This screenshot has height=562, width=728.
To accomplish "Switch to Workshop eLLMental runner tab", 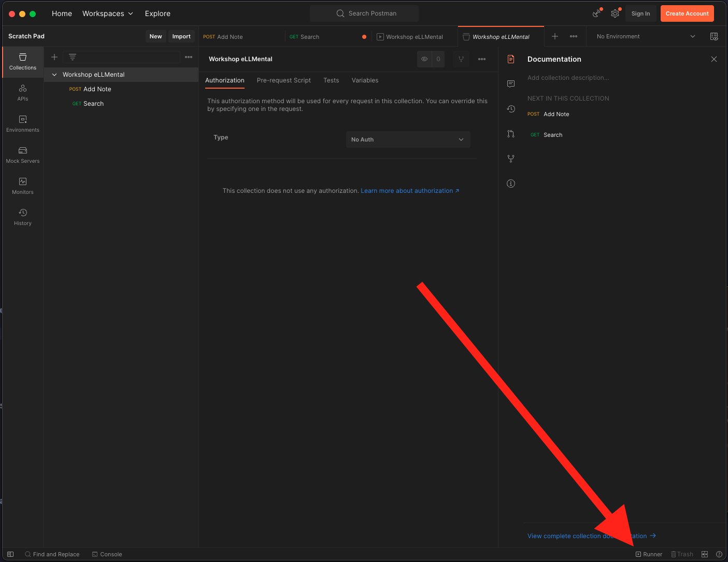I will click(x=415, y=37).
